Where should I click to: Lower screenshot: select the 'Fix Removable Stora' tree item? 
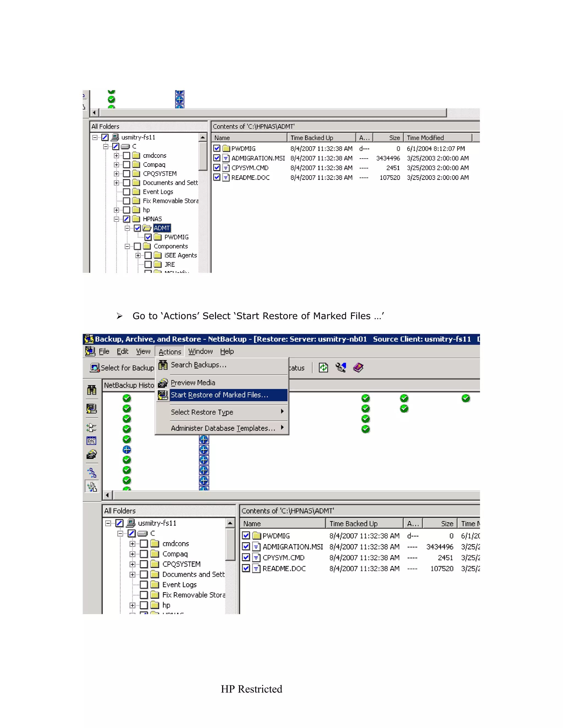194,595
